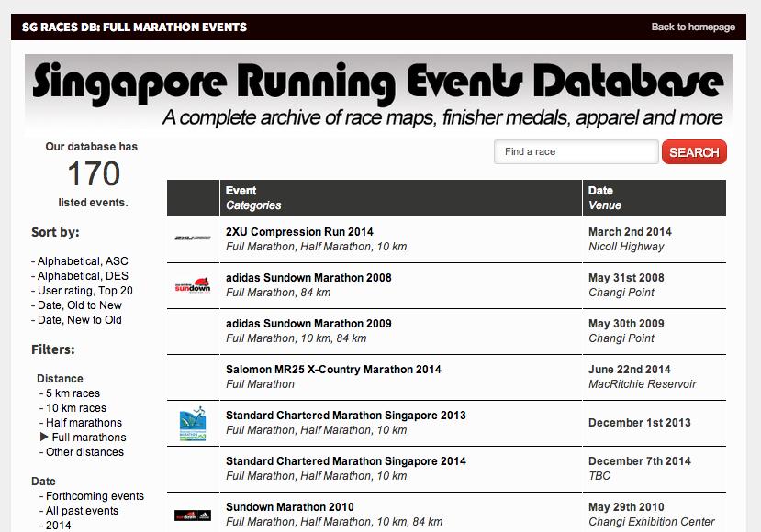Click the Full marathons selected arrow marker
The width and height of the screenshot is (761, 532).
tap(44, 437)
